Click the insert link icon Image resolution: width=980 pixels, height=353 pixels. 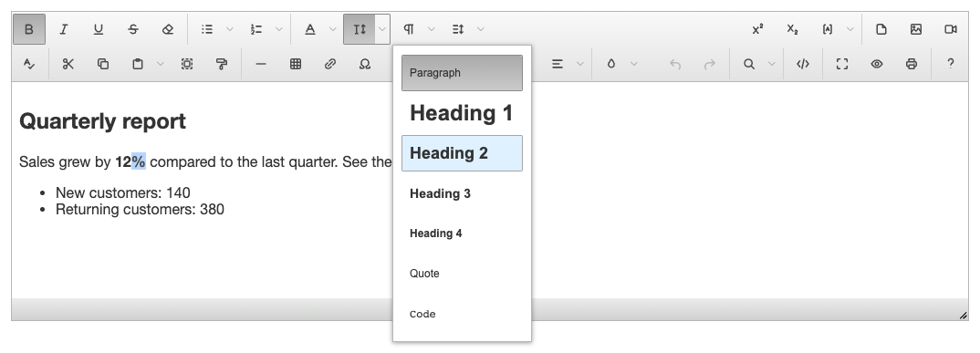(330, 64)
